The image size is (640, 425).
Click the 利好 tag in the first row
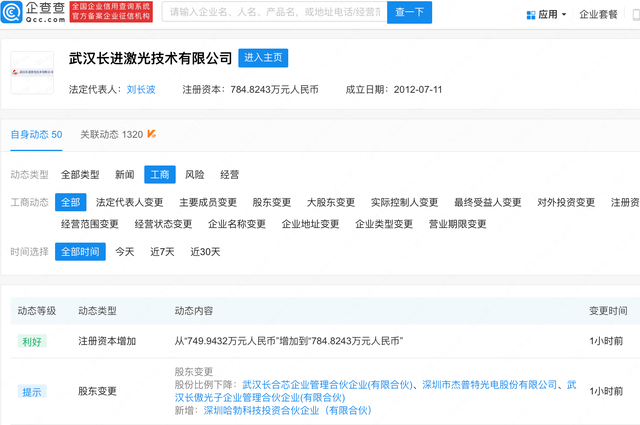(32, 341)
